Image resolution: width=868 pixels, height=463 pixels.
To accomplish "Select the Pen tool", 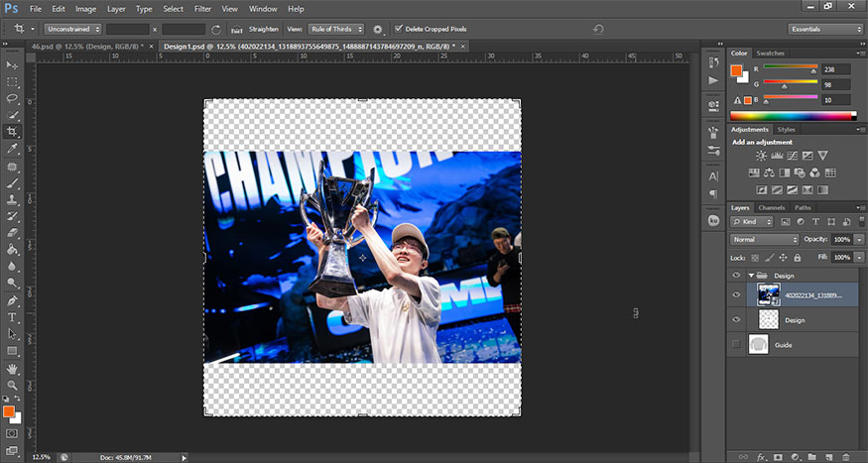I will point(12,301).
